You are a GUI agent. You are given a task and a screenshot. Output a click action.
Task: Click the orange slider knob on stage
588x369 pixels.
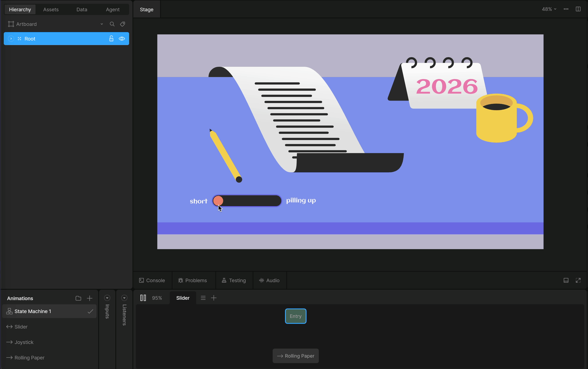218,201
